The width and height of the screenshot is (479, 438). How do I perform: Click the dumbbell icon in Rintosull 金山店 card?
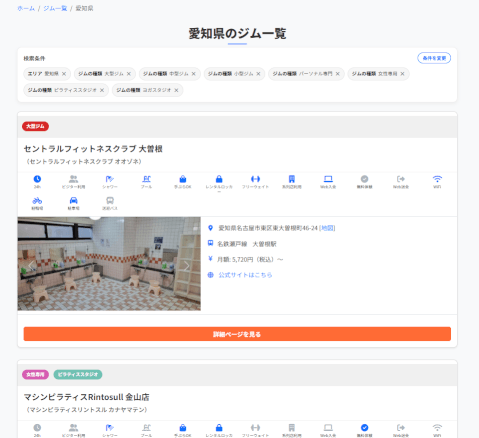click(255, 428)
